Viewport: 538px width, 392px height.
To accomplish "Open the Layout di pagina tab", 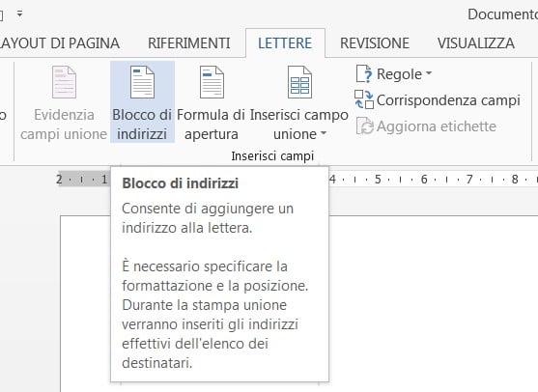I will [60, 43].
